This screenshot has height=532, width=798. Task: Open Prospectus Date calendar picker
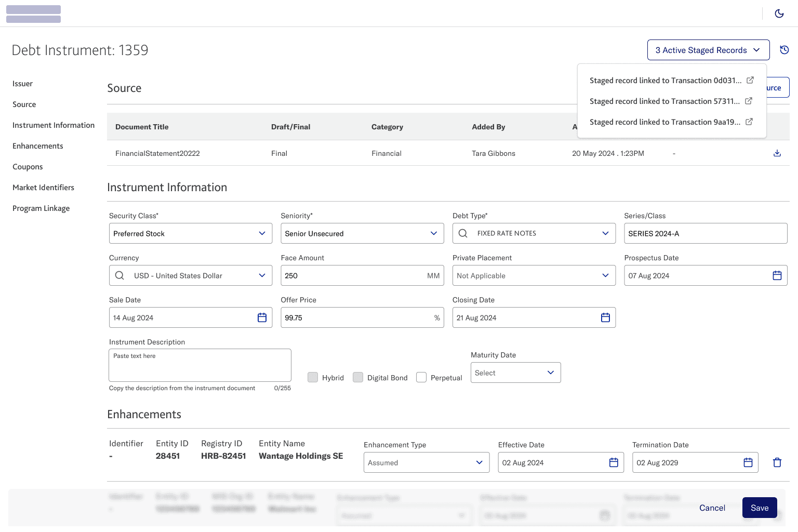[x=777, y=276]
